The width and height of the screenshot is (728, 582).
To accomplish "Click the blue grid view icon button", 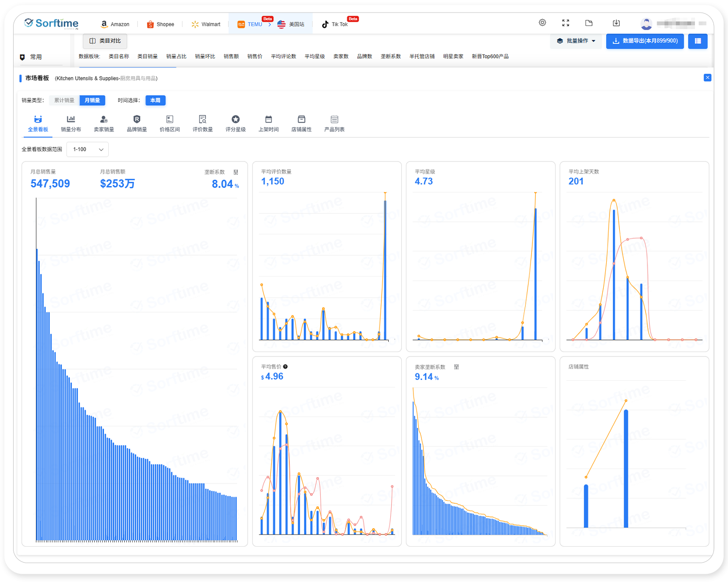I will [x=697, y=41].
